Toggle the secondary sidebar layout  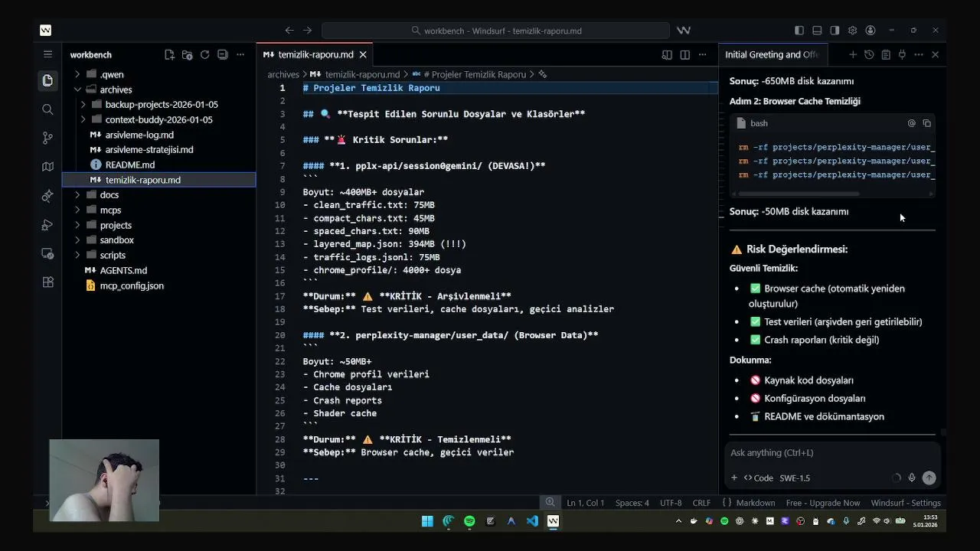[x=835, y=30]
